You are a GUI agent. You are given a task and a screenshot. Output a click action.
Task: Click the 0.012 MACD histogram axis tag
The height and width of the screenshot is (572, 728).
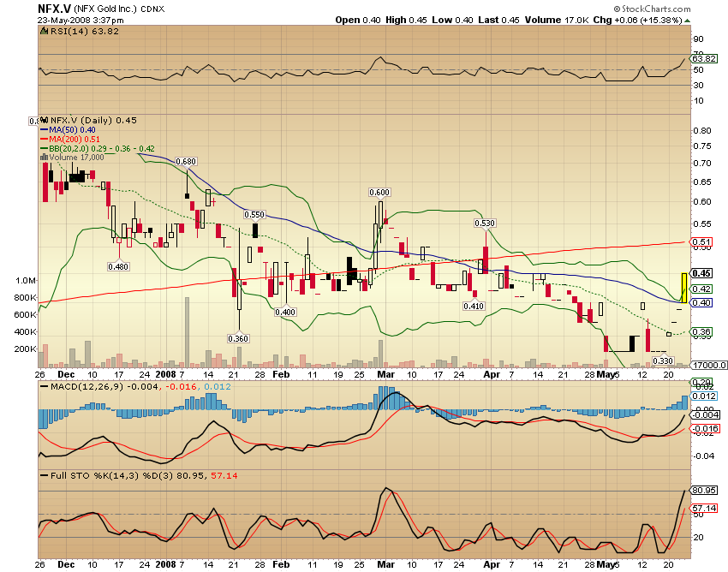pos(704,396)
